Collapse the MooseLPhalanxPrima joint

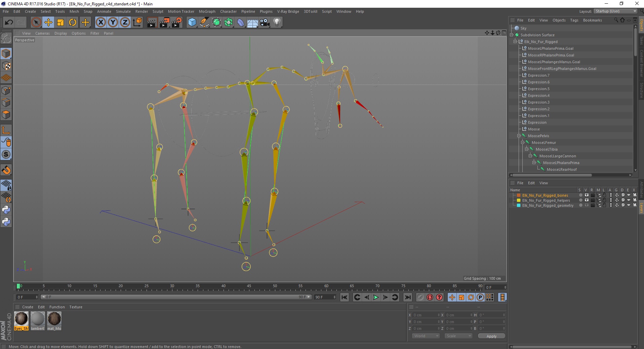534,163
